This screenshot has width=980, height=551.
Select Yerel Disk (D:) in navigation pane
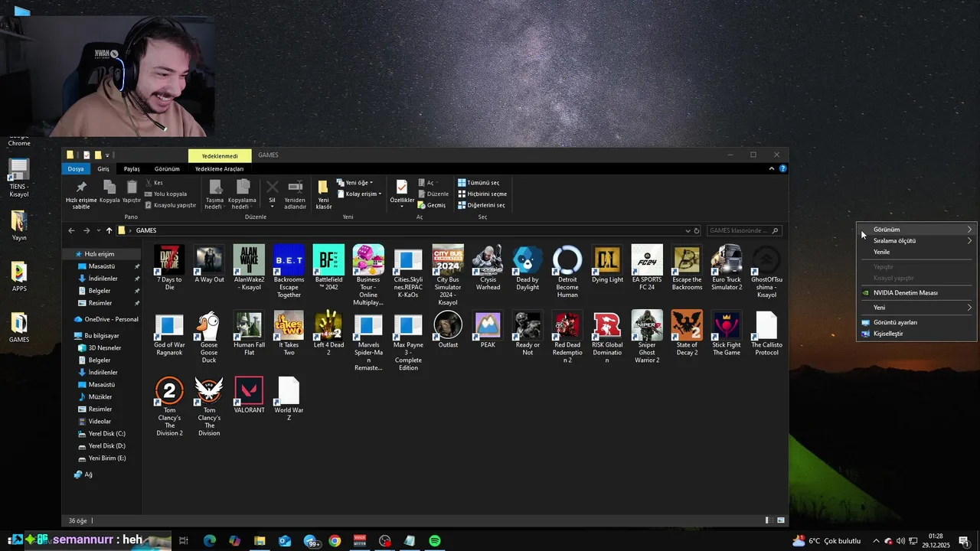point(106,445)
